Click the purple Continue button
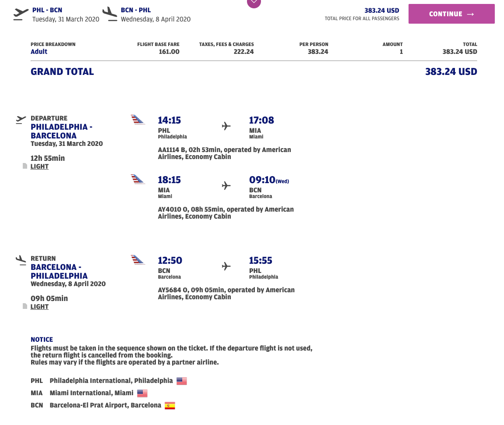 tap(451, 14)
